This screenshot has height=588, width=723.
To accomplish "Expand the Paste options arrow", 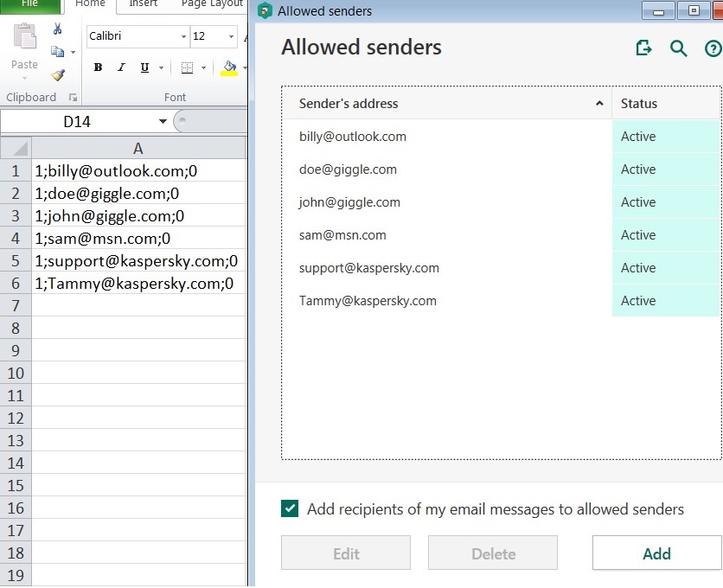I will pyautogui.click(x=24, y=78).
